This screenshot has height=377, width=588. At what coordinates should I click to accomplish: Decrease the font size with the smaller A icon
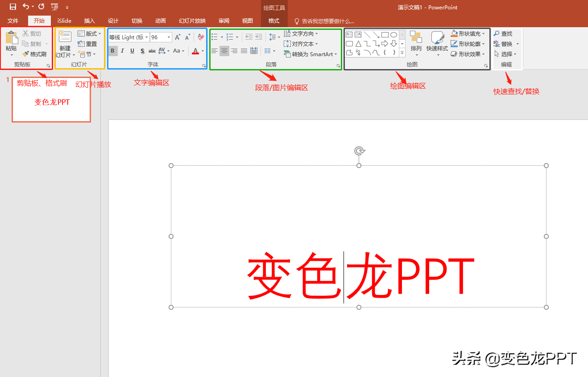coord(188,37)
